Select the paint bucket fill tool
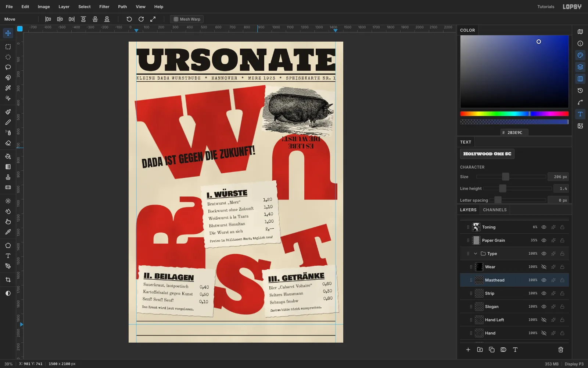This screenshot has width=588, height=368. 8,156
